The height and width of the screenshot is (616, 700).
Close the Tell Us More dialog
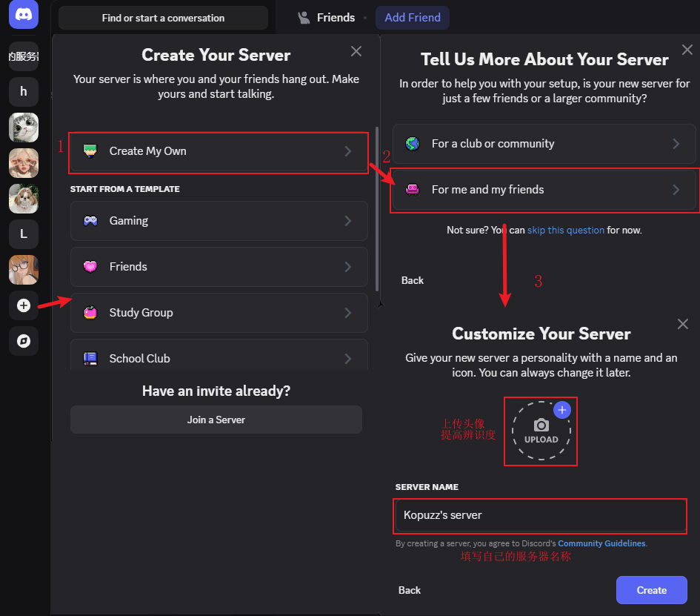[x=687, y=50]
